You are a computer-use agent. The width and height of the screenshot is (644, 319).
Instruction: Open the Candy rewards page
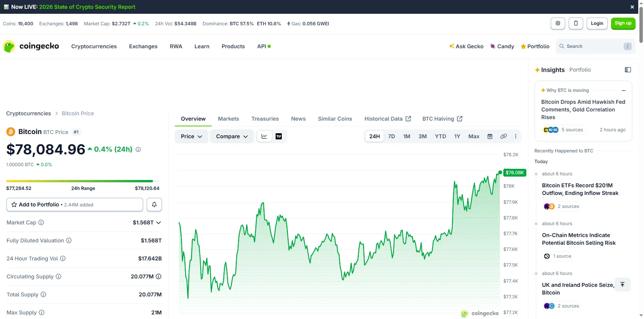(502, 46)
